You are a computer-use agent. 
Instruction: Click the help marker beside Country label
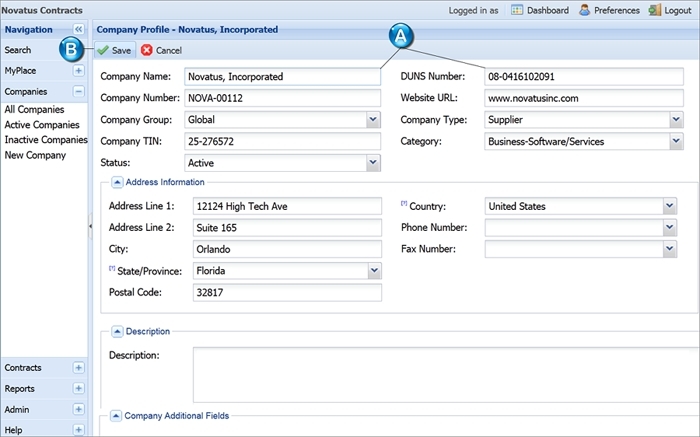pos(404,203)
